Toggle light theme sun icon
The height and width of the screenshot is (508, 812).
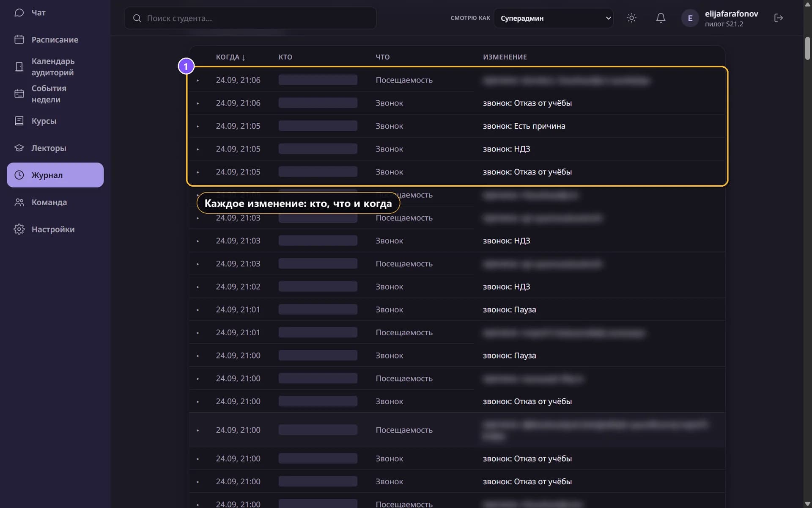click(631, 18)
